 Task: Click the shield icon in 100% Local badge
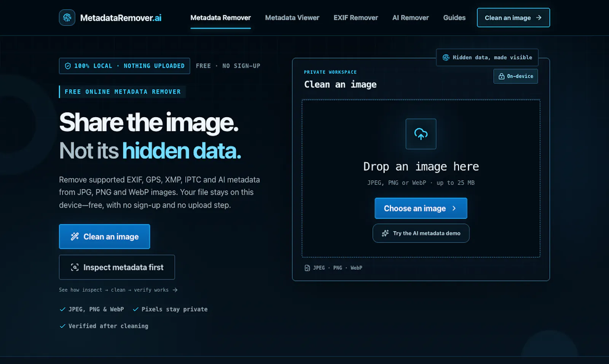click(x=68, y=66)
